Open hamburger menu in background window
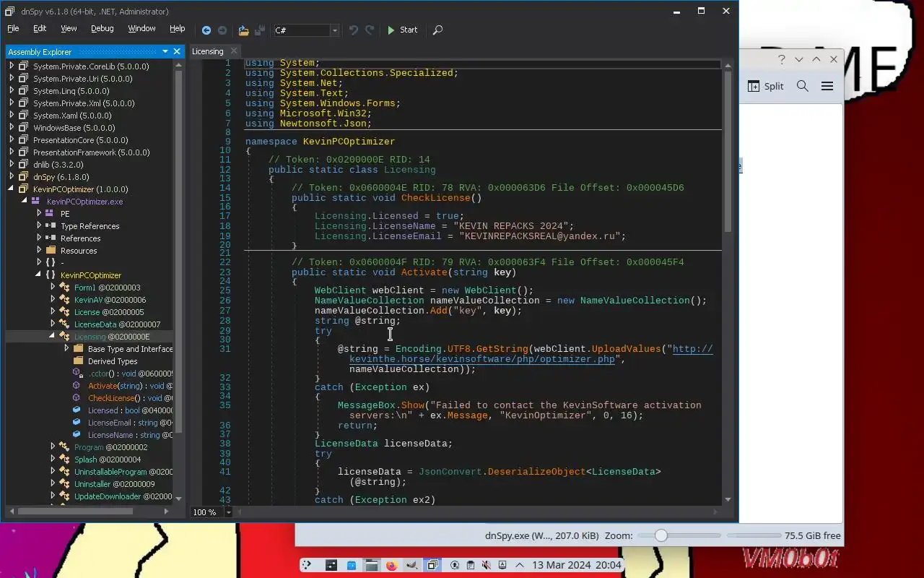 [827, 86]
